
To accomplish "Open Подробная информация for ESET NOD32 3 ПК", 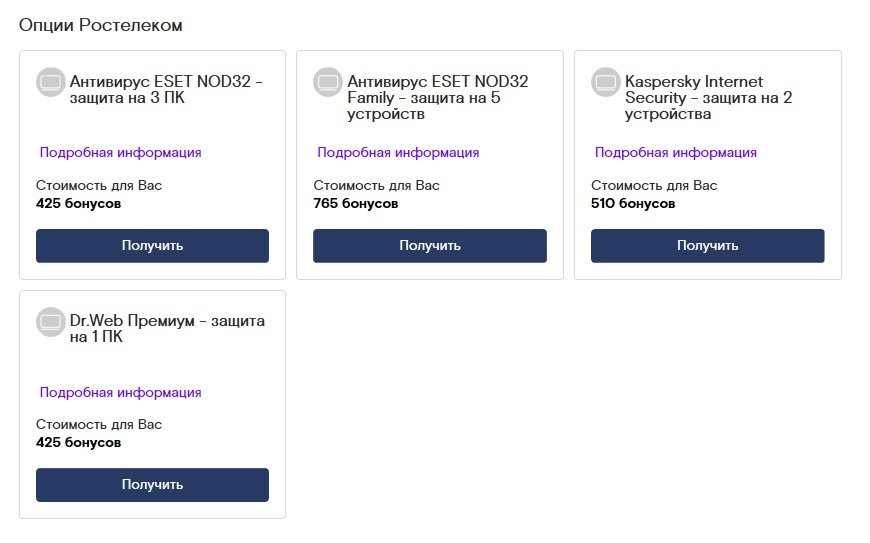I will pos(120,153).
